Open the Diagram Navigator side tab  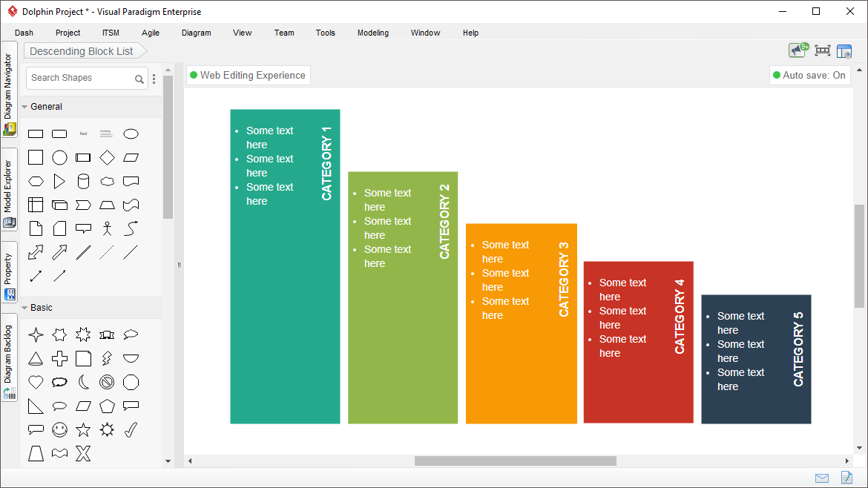coord(9,90)
